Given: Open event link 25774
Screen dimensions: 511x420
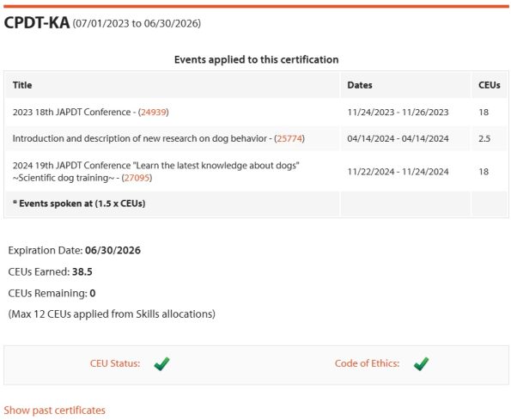Looking at the screenshot, I should 289,138.
